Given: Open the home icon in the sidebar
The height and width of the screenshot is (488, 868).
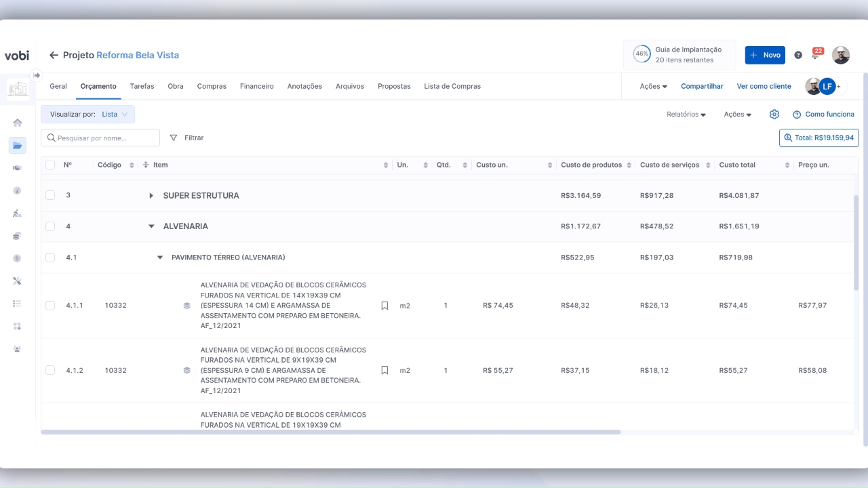Looking at the screenshot, I should tap(18, 123).
